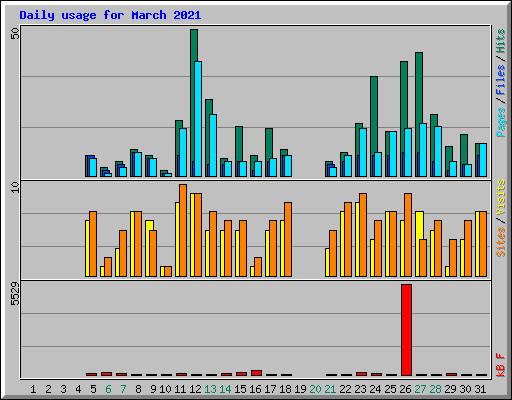Screen dimensions: 512x400
Task: Click the yellow sites bar for day 22
Action: [x=342, y=244]
